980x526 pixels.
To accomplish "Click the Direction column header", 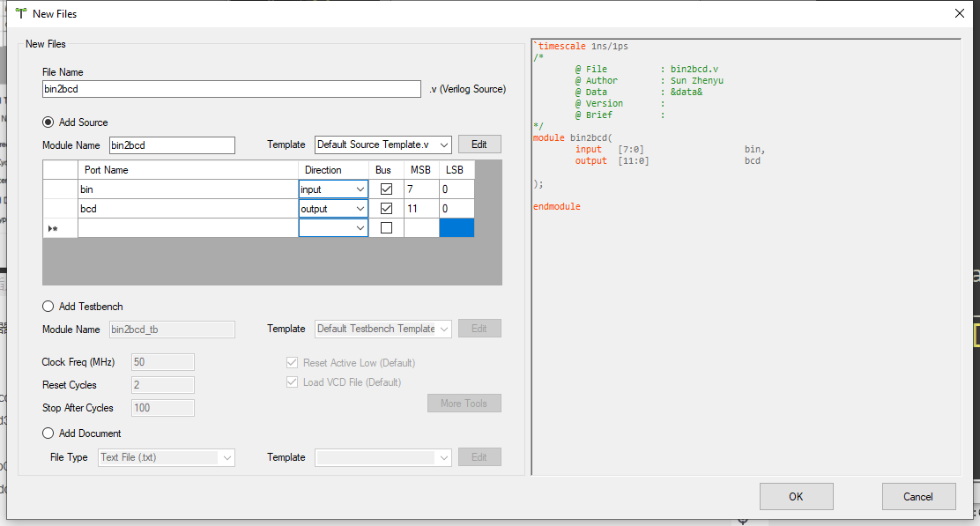I will click(x=333, y=170).
